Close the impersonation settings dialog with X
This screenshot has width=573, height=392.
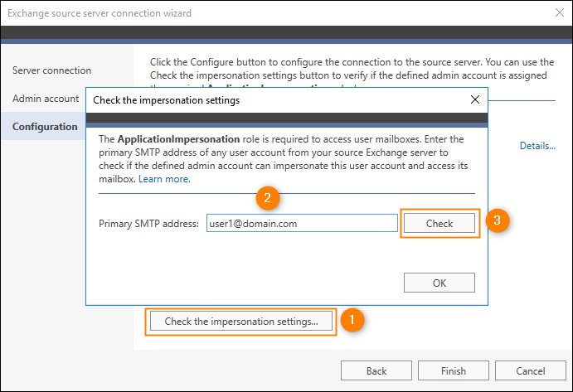click(x=474, y=99)
